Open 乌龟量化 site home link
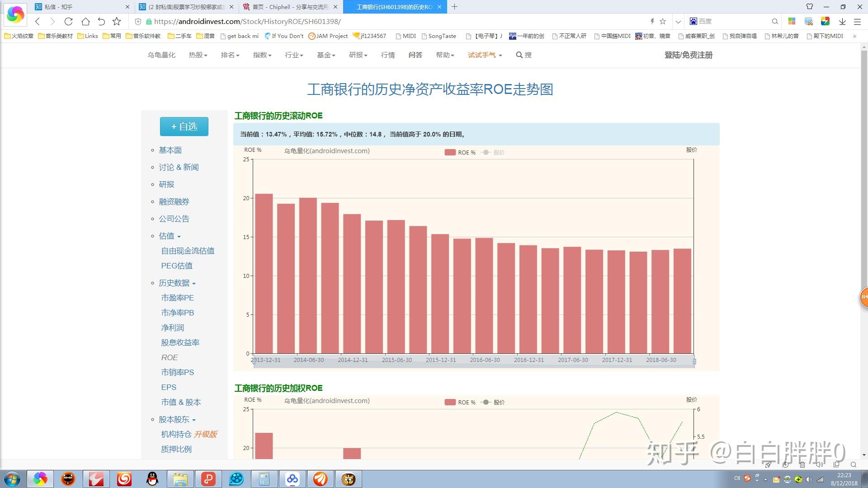Screen dimensions: 868x488 pyautogui.click(x=161, y=55)
